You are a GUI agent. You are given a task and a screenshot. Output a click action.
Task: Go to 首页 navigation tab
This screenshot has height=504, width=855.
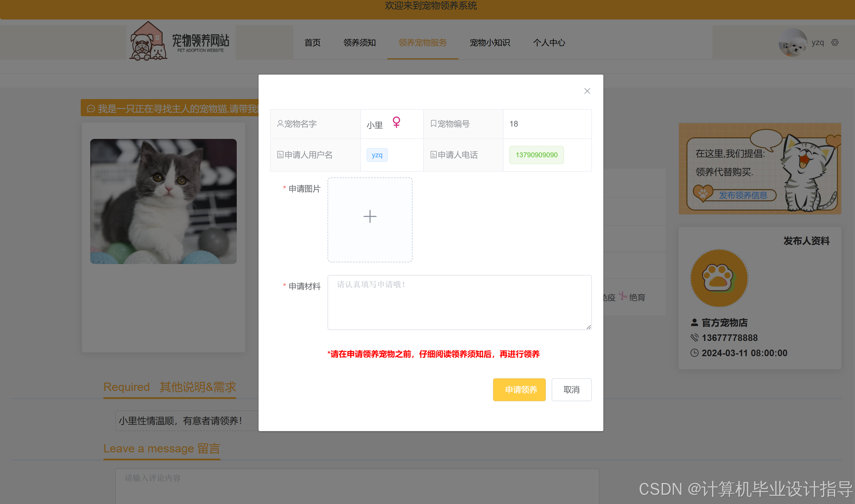point(312,43)
